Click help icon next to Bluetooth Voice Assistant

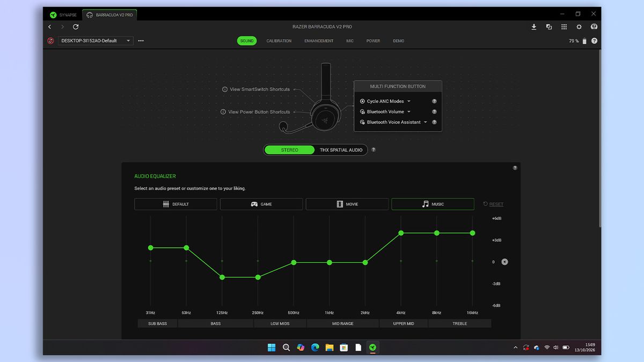coord(434,122)
